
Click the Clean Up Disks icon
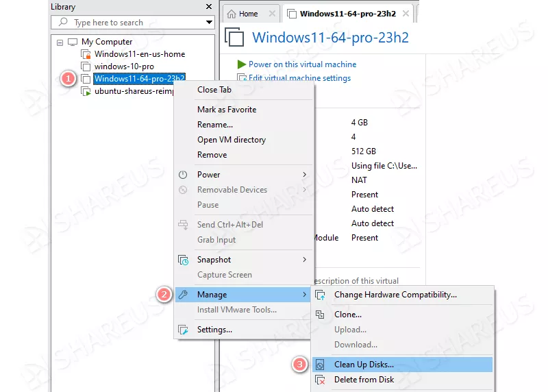click(320, 365)
